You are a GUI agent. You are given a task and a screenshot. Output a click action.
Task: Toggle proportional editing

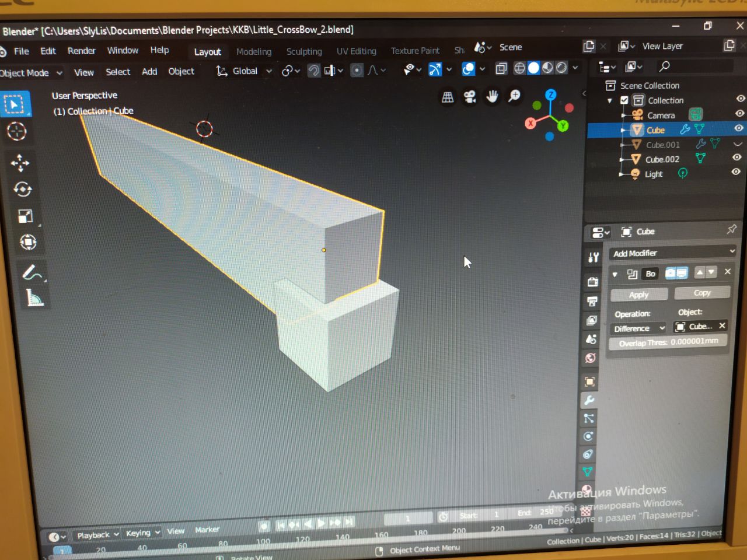pyautogui.click(x=357, y=71)
